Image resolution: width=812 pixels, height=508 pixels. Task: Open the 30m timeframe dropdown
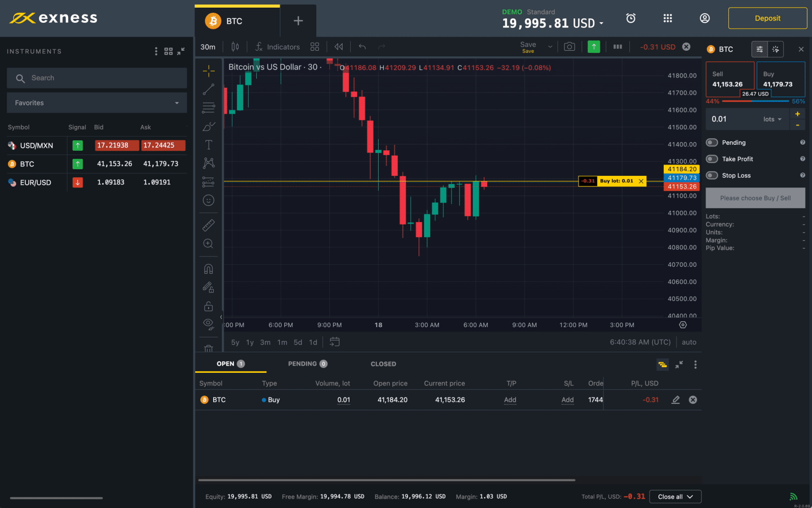tap(208, 47)
